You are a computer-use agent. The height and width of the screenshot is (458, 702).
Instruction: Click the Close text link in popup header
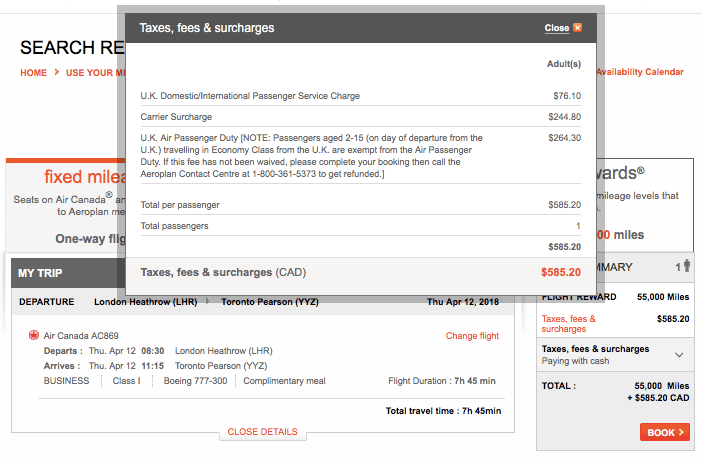click(556, 28)
